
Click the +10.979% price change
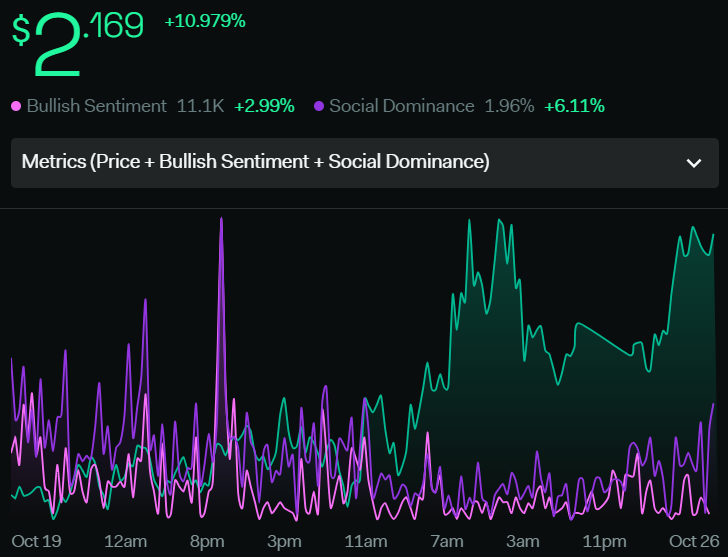205,21
